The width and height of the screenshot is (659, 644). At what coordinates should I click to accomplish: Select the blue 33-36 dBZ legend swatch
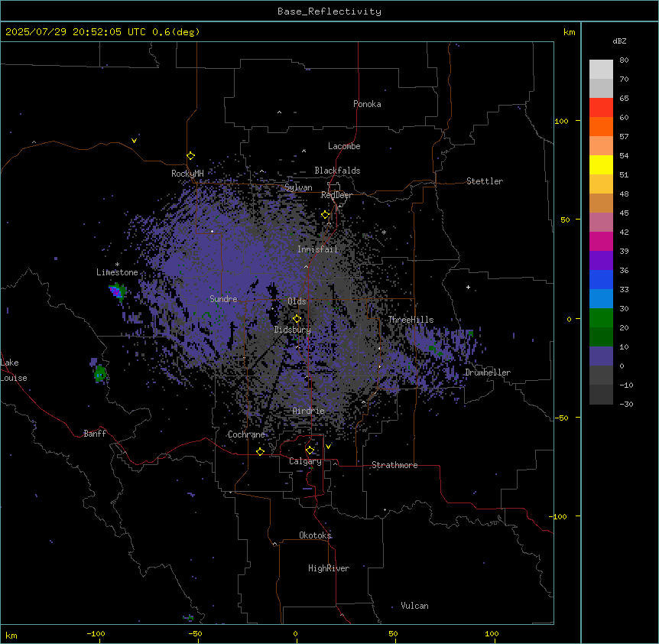[x=601, y=279]
